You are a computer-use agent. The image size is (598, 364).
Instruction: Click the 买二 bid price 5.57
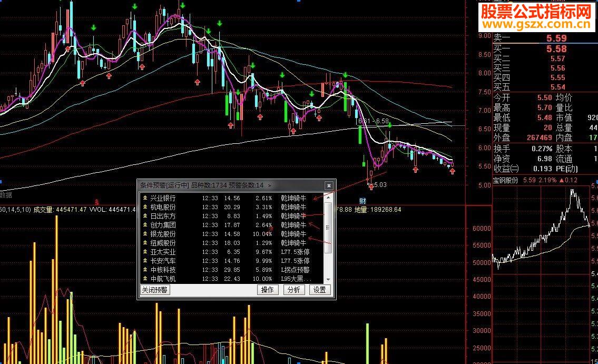click(x=557, y=58)
